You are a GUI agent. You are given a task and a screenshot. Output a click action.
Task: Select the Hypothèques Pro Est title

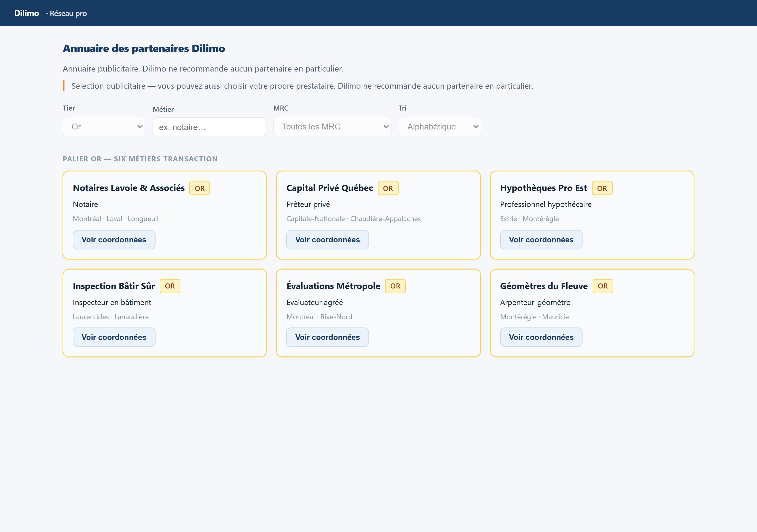543,188
